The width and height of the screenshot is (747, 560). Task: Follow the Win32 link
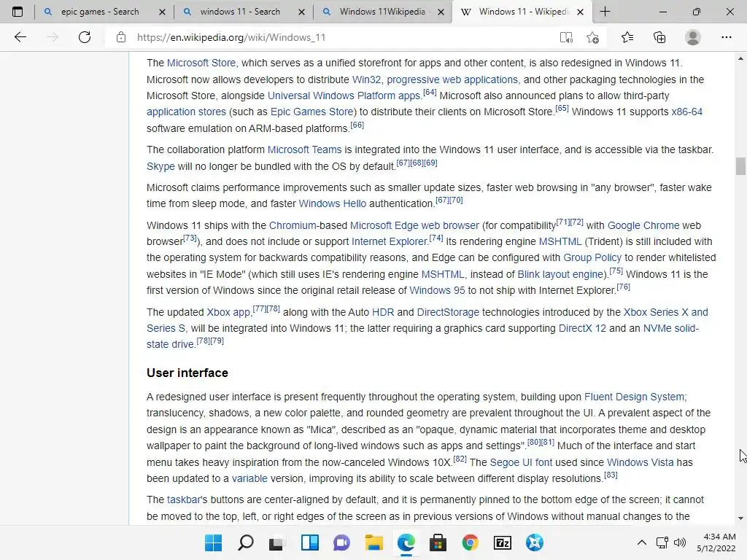coord(366,79)
